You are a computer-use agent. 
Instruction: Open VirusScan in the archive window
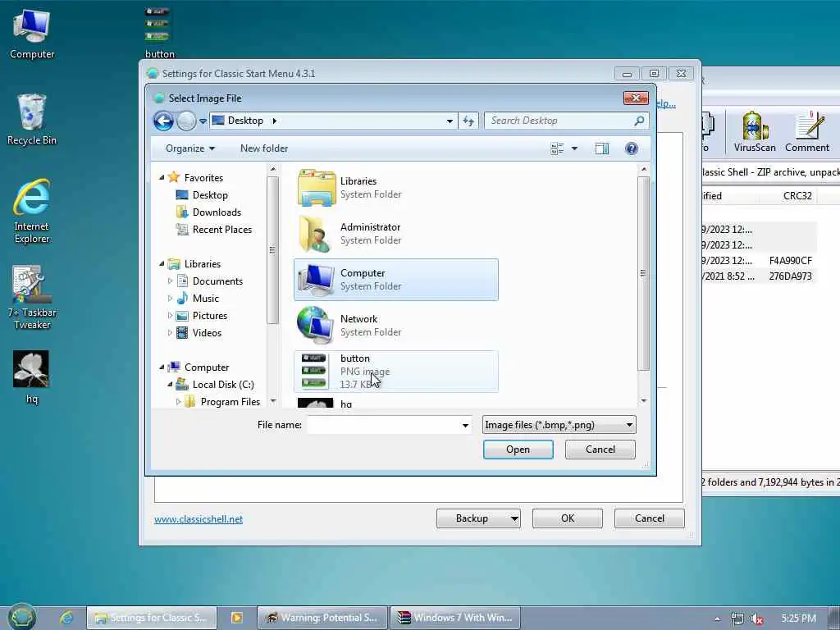[755, 132]
